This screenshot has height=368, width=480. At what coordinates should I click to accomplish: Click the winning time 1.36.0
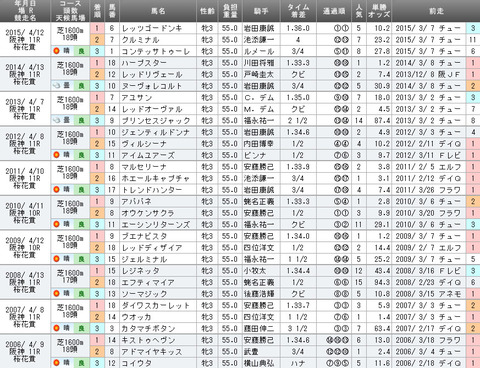(x=298, y=28)
